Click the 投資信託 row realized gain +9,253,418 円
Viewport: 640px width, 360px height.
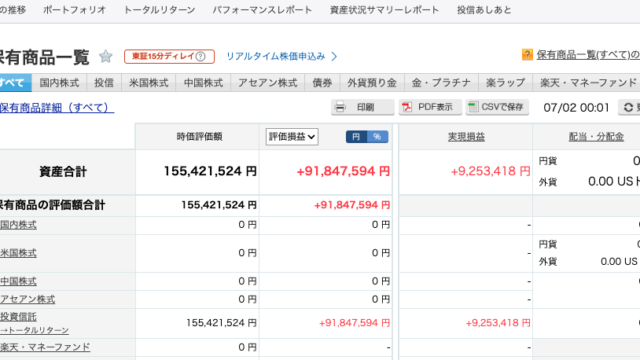pos(498,323)
